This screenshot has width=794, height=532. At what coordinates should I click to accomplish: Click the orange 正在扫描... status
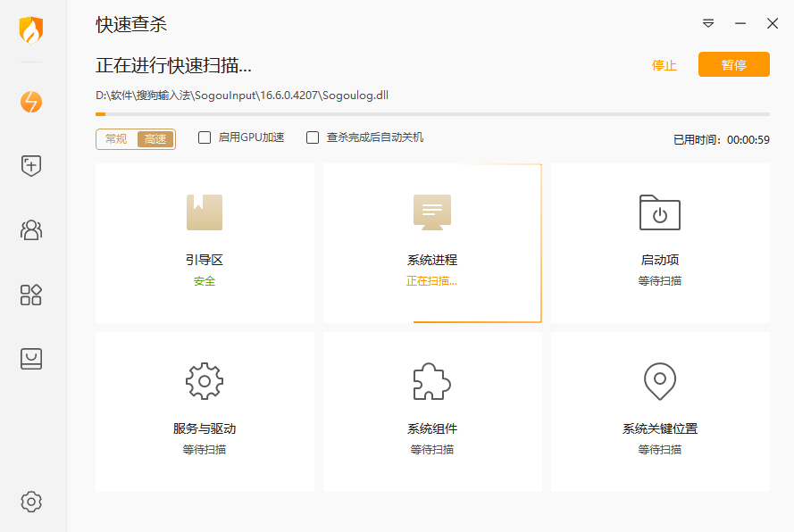[x=431, y=281]
